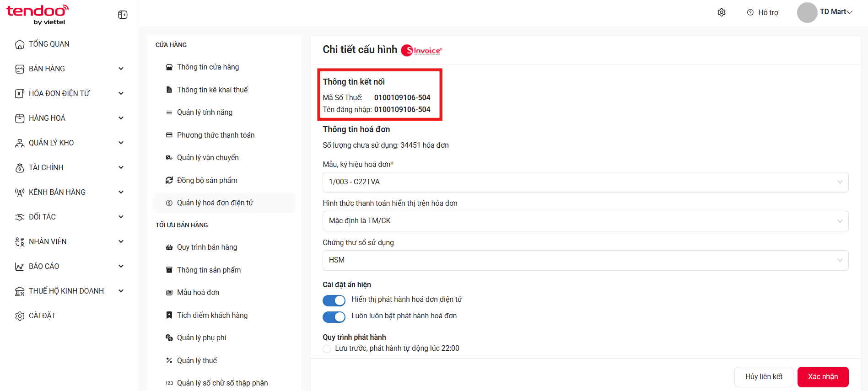
Task: Select Lưu trước, phát hành tự động radio
Action: tap(327, 349)
